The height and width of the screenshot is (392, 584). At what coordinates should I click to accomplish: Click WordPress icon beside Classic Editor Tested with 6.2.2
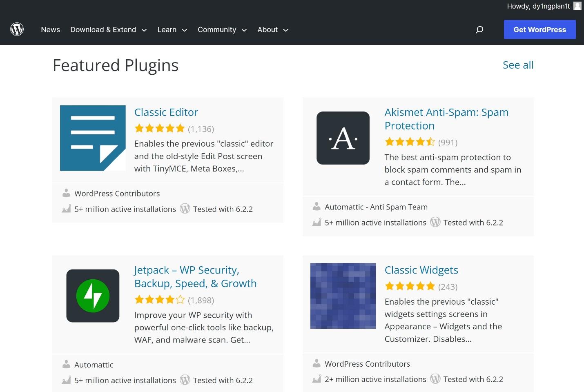(185, 209)
